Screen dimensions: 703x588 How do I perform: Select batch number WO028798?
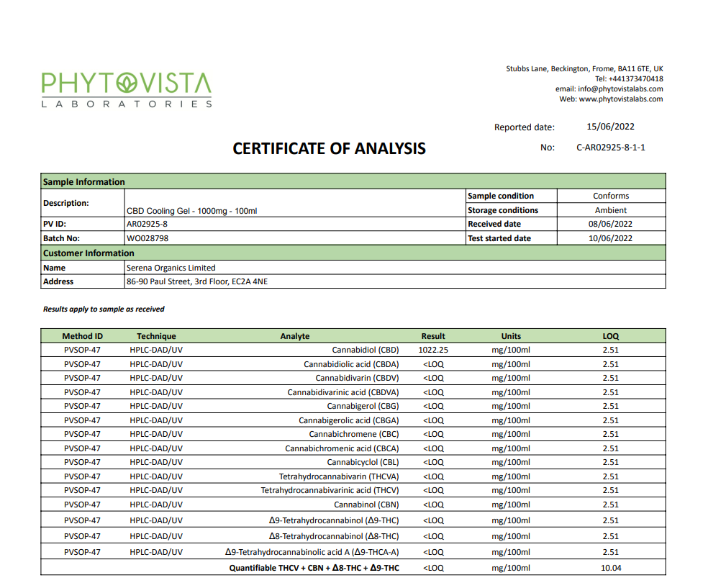[x=147, y=238]
